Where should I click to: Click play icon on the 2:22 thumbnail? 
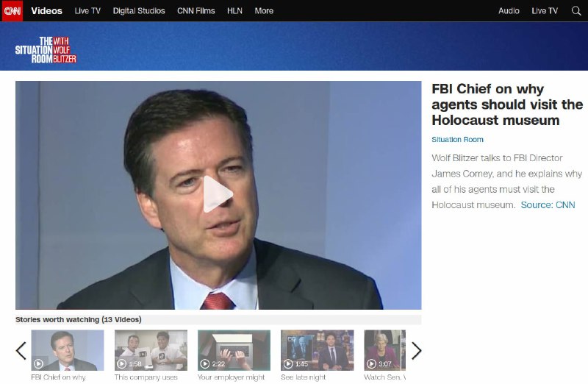(205, 363)
